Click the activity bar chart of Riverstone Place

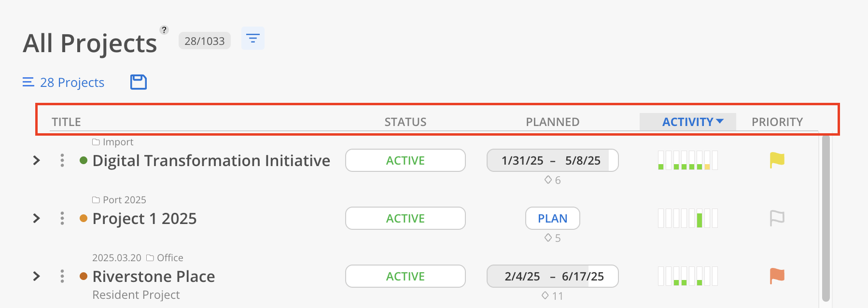pos(688,276)
